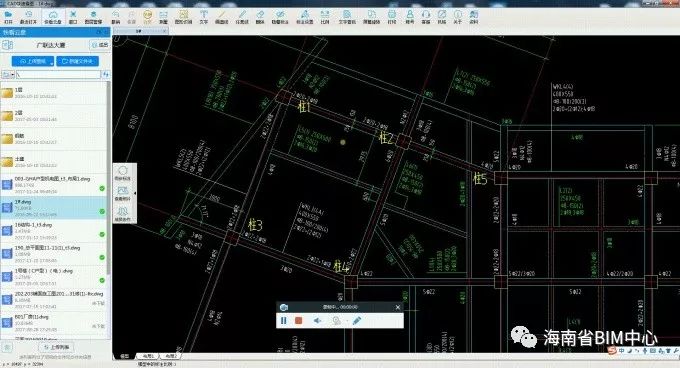Click the print (打印) toolbar icon
The width and height of the screenshot is (680, 368).
pyautogui.click(x=392, y=17)
